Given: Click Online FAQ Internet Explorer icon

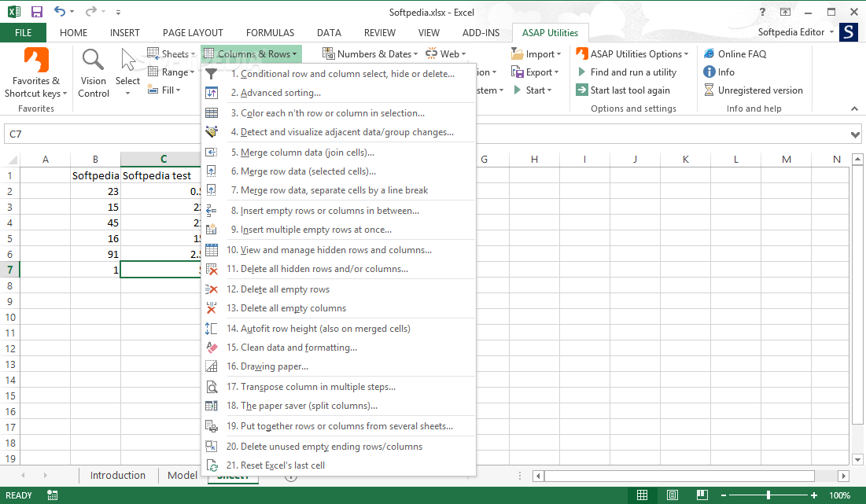Looking at the screenshot, I should pos(709,53).
